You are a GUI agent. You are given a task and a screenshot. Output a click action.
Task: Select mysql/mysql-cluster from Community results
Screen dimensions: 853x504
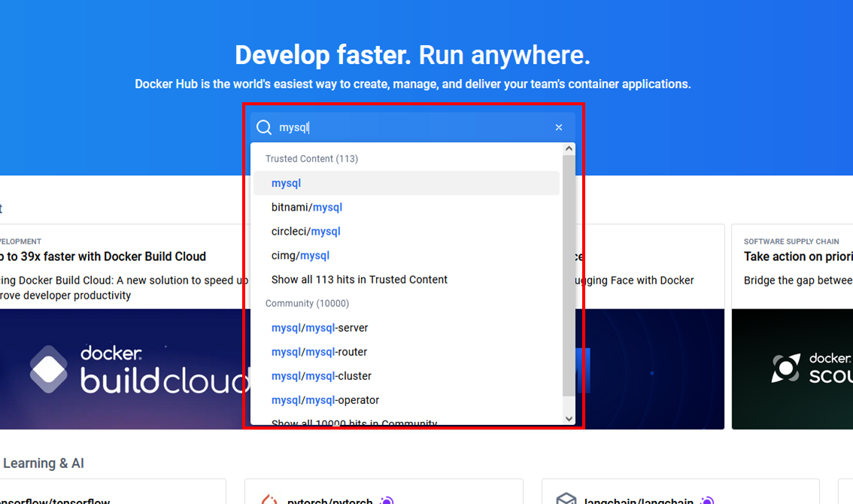tap(406, 375)
